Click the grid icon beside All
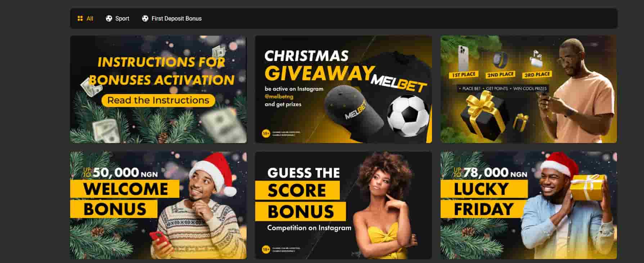The width and height of the screenshot is (644, 263). click(x=80, y=18)
